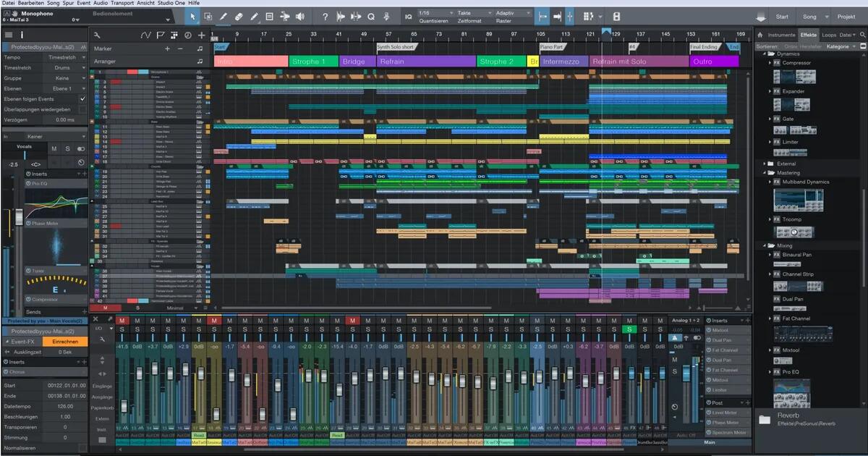Select the Eraser tool
The height and width of the screenshot is (456, 868).
click(x=238, y=17)
